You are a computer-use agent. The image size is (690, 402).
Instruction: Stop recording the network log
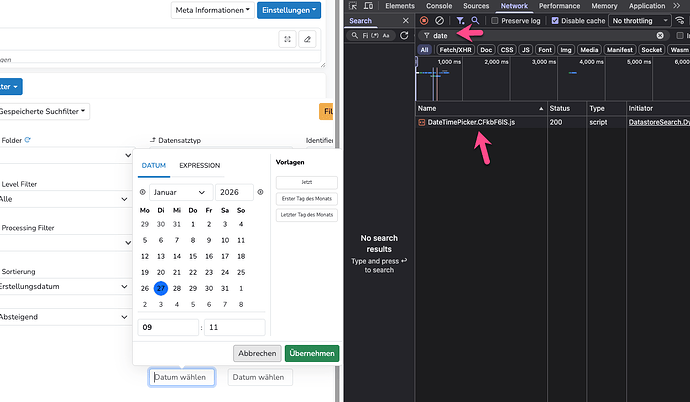coord(424,20)
